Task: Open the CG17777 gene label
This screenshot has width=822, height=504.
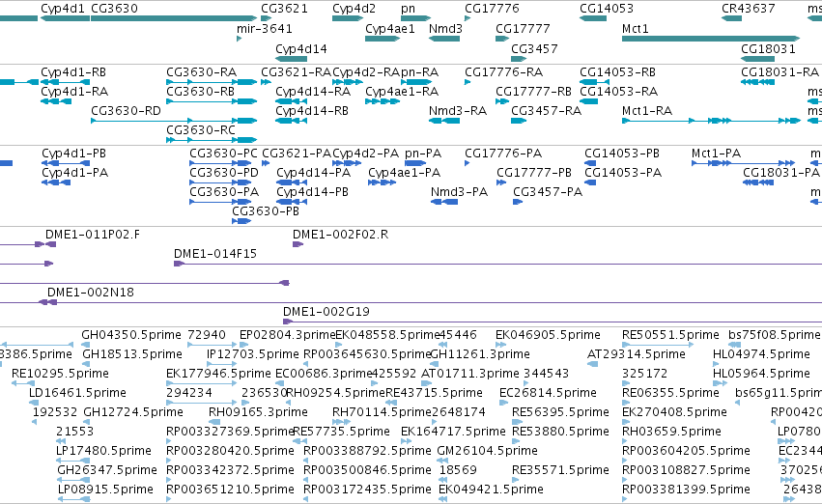Action: [x=523, y=29]
